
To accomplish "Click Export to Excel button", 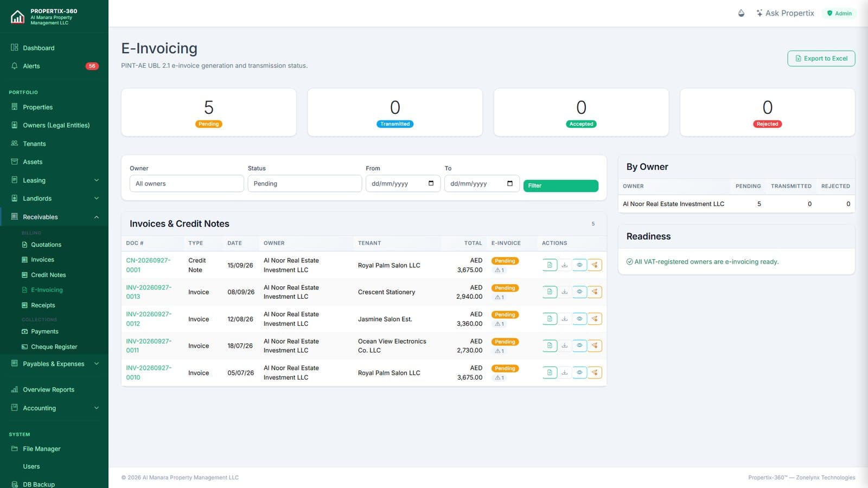I will pos(821,59).
